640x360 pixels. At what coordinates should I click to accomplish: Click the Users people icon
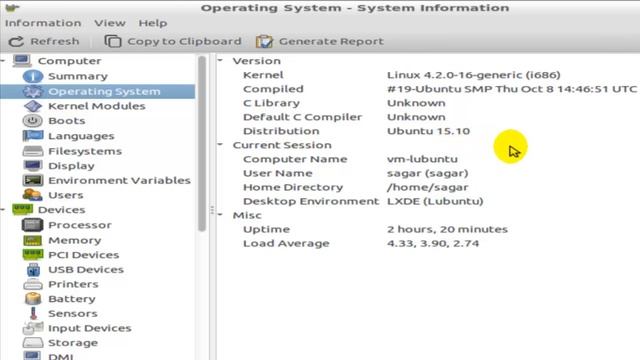pos(33,195)
